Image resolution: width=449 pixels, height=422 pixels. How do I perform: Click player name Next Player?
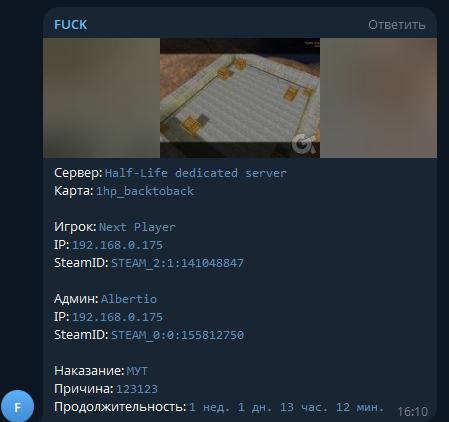[x=137, y=227]
